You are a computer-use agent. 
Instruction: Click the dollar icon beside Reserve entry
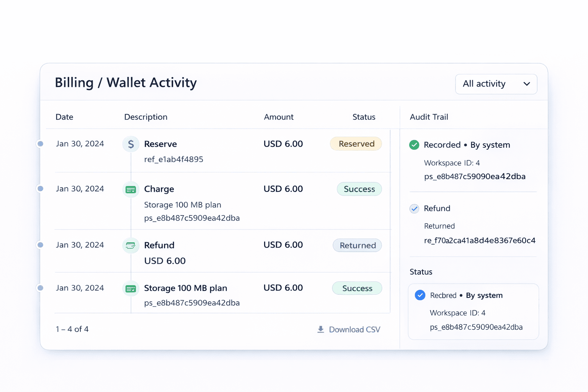pyautogui.click(x=131, y=144)
